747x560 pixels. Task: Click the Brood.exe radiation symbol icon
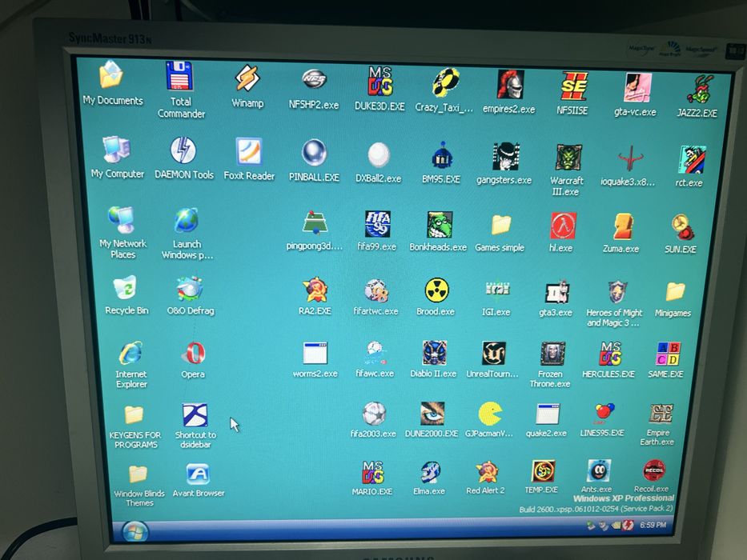437,290
